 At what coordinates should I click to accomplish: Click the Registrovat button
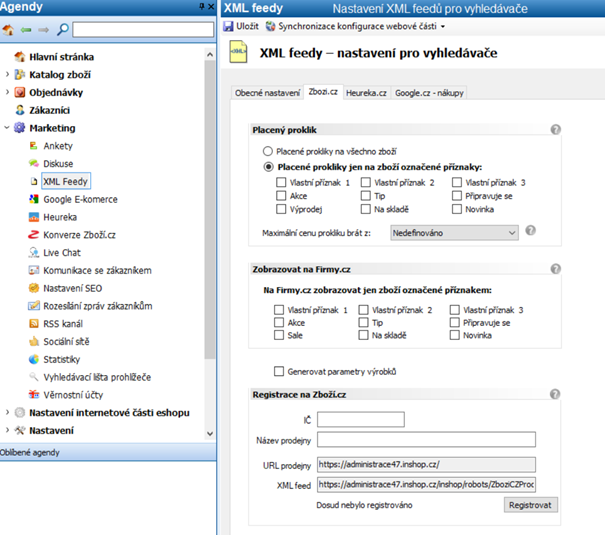[529, 505]
